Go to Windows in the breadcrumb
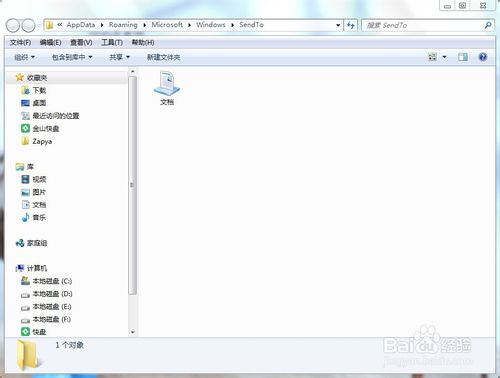 pyautogui.click(x=211, y=25)
